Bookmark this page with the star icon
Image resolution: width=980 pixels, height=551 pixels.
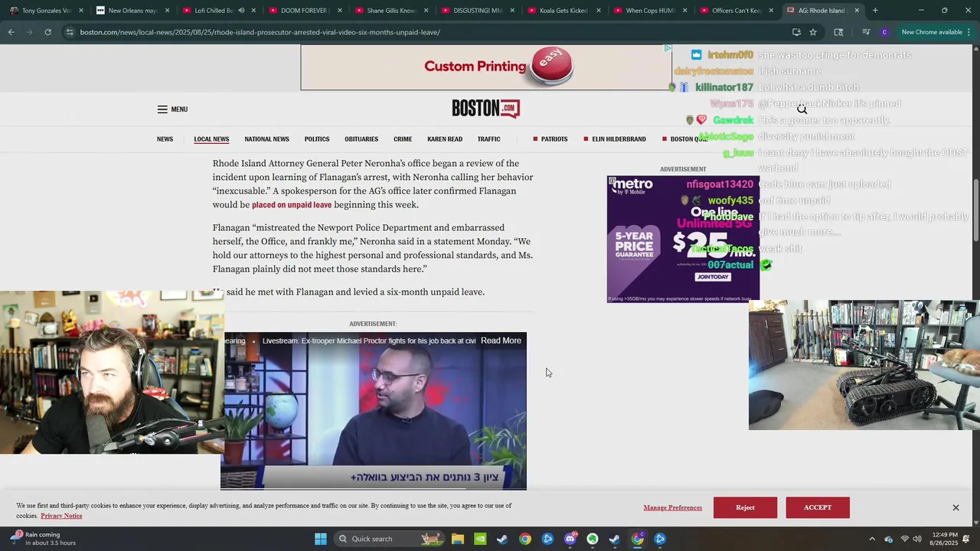[813, 32]
